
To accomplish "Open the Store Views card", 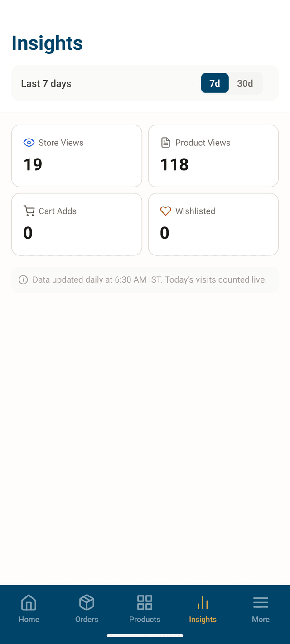I will [x=76, y=155].
